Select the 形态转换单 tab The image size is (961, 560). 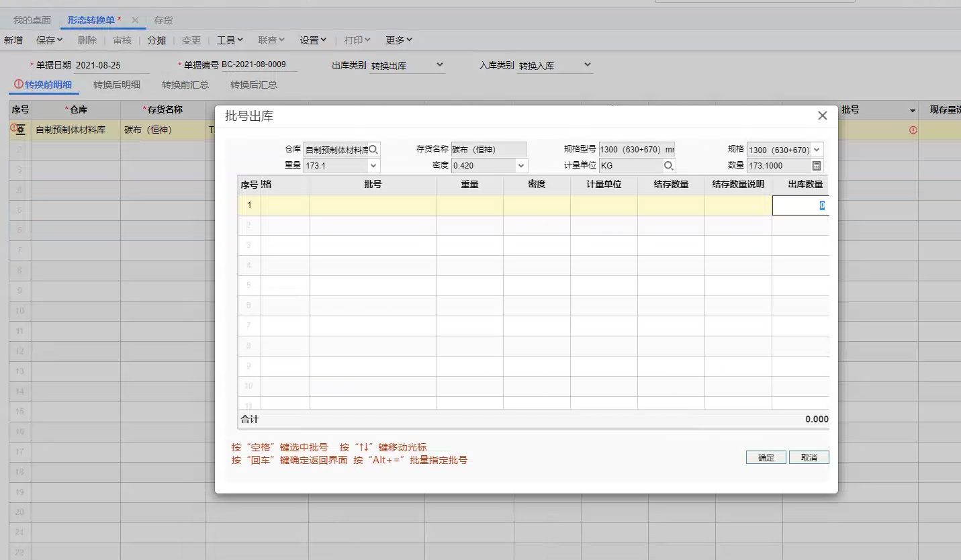pos(92,20)
